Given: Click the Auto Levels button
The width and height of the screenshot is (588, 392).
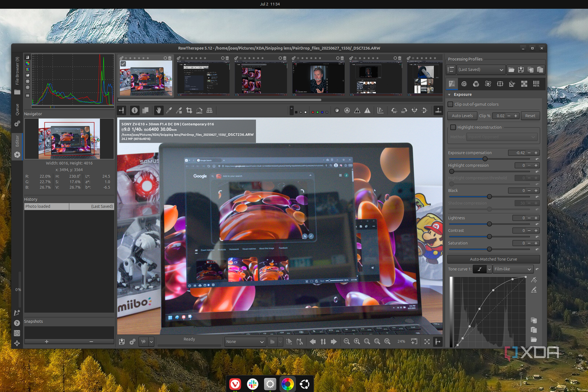Looking at the screenshot, I should (x=462, y=116).
